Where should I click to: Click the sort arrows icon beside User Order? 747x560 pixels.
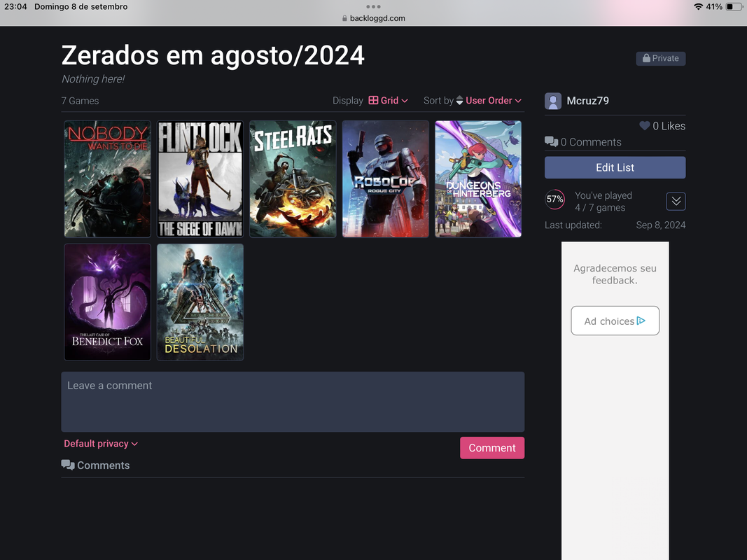[x=460, y=101]
